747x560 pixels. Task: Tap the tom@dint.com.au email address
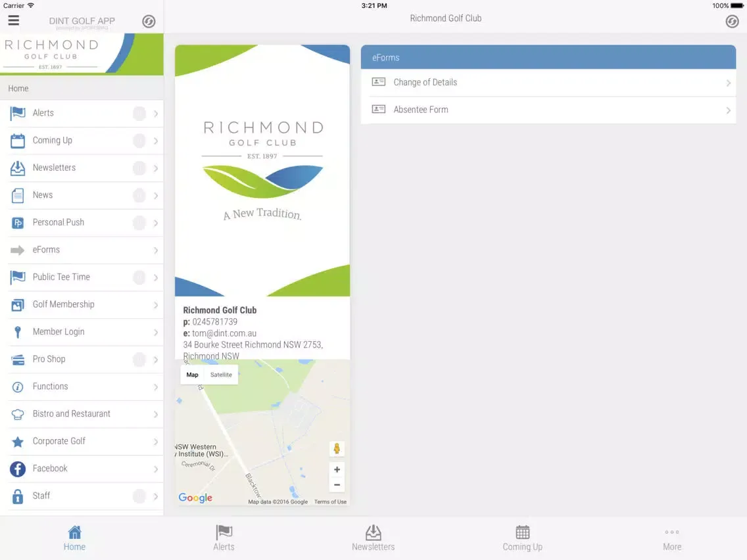(224, 333)
